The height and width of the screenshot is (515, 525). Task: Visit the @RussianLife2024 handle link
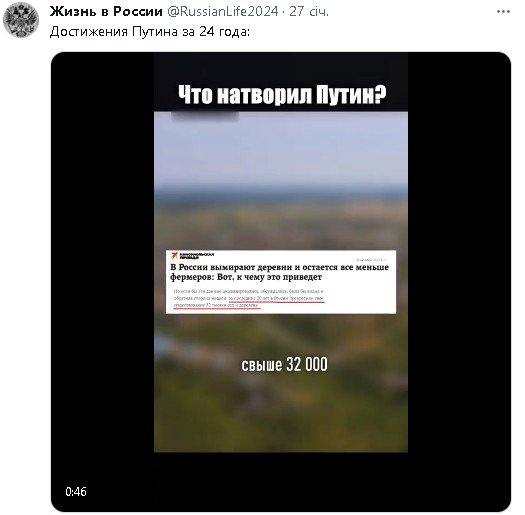click(222, 12)
